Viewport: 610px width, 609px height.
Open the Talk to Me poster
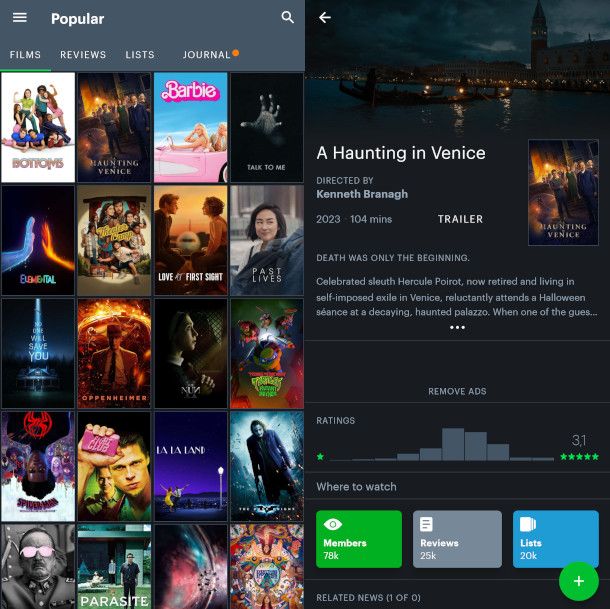pos(267,127)
